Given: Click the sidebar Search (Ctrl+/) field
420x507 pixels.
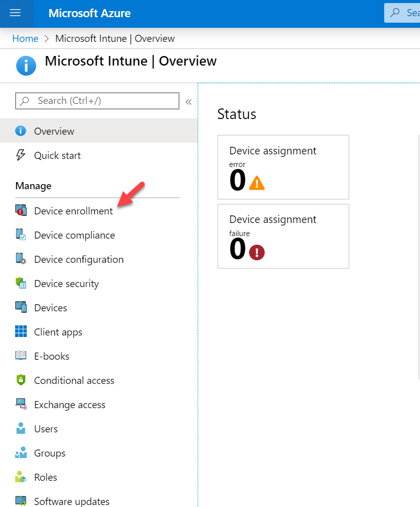Looking at the screenshot, I should (x=97, y=101).
